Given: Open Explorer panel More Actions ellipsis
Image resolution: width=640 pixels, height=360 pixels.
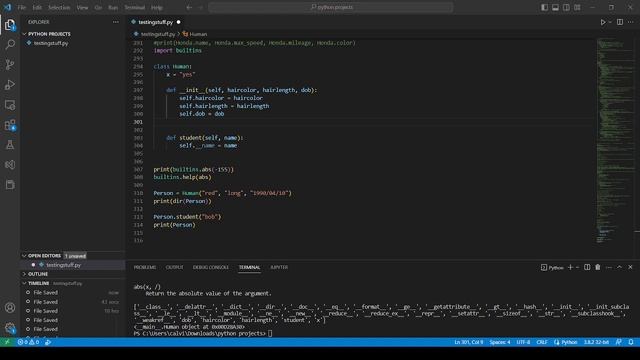Looking at the screenshot, I should tap(116, 22).
